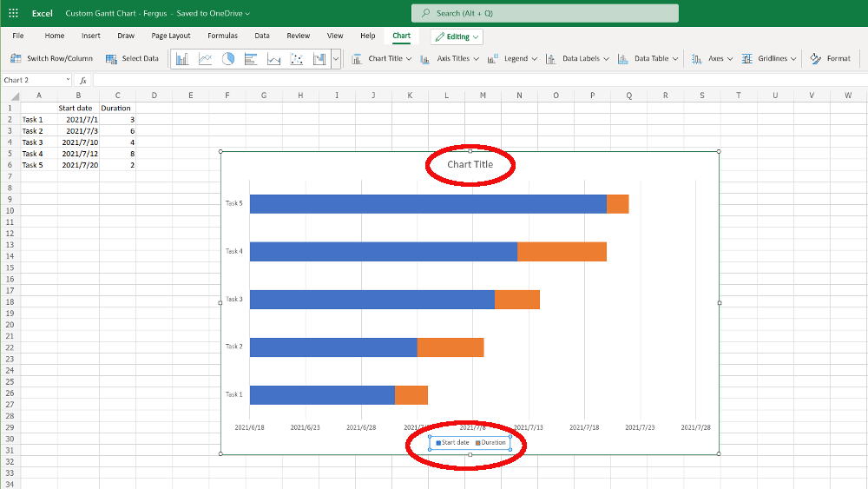The width and height of the screenshot is (868, 489).
Task: Switch to the View tab
Action: (335, 36)
